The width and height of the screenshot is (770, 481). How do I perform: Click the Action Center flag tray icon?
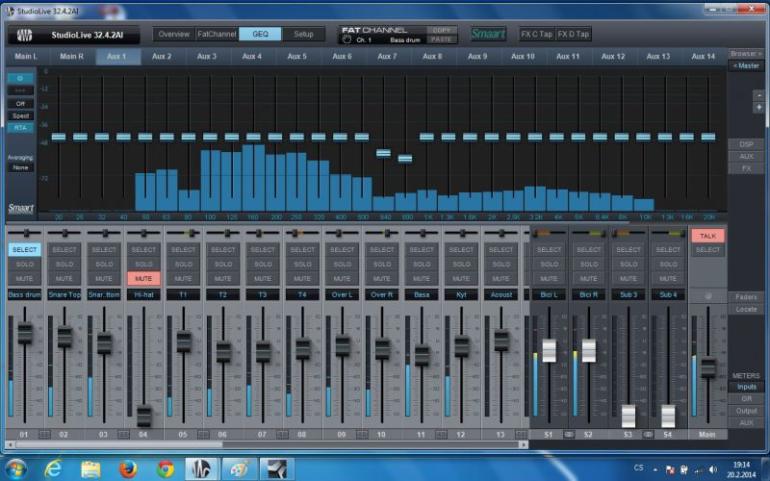pos(670,470)
